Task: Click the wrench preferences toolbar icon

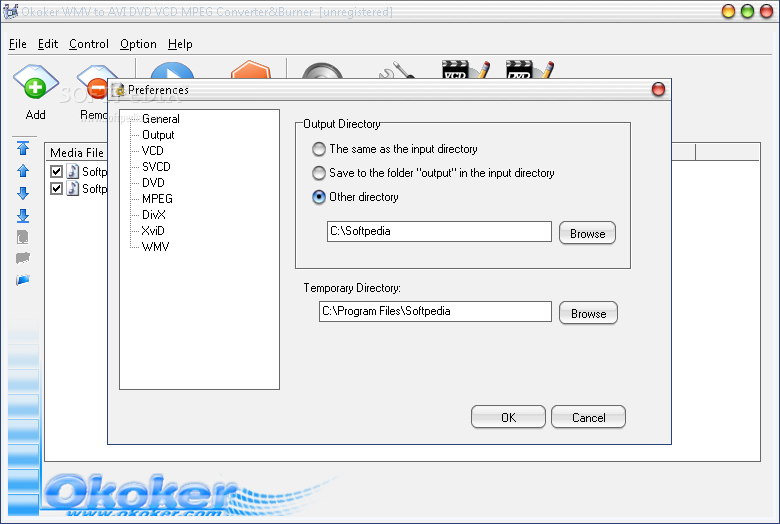Action: pyautogui.click(x=396, y=70)
